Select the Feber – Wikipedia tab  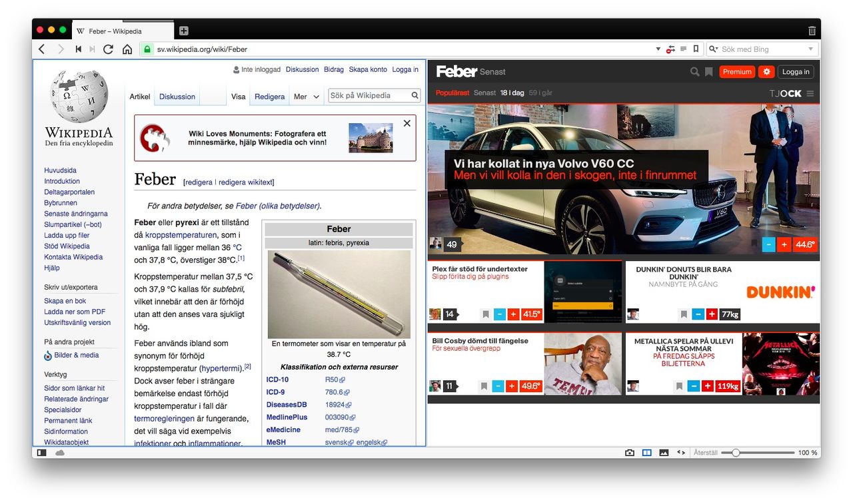tap(123, 31)
